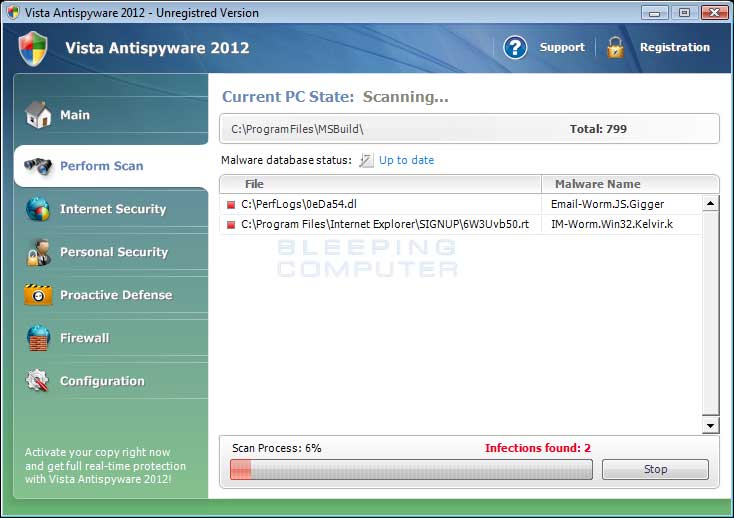This screenshot has height=518, width=734.
Task: Click the scroll up arrow in results list
Action: (x=711, y=203)
